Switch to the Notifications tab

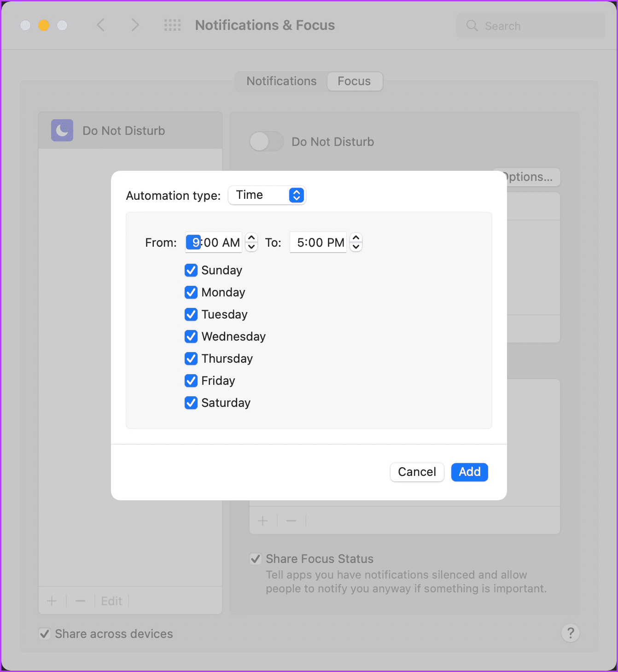(281, 81)
